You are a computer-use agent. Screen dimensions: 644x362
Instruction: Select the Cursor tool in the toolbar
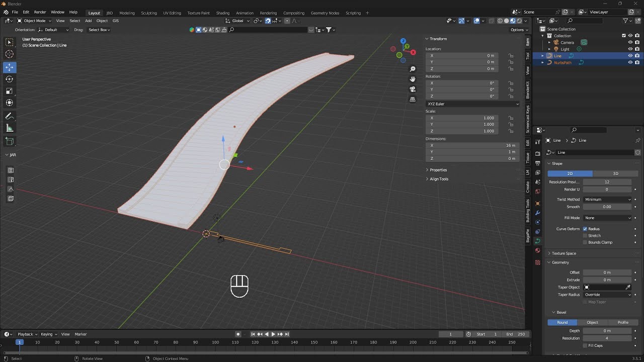[10, 54]
